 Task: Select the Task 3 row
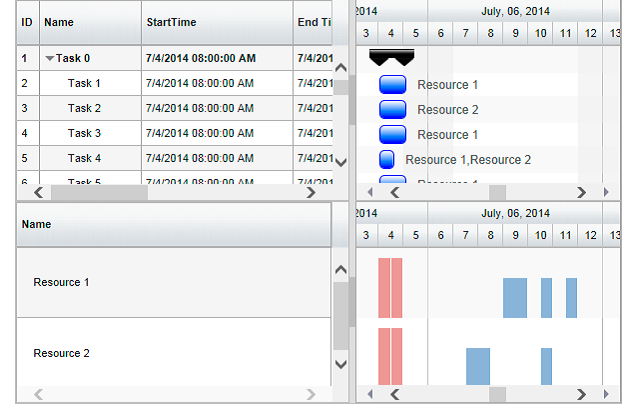click(84, 134)
